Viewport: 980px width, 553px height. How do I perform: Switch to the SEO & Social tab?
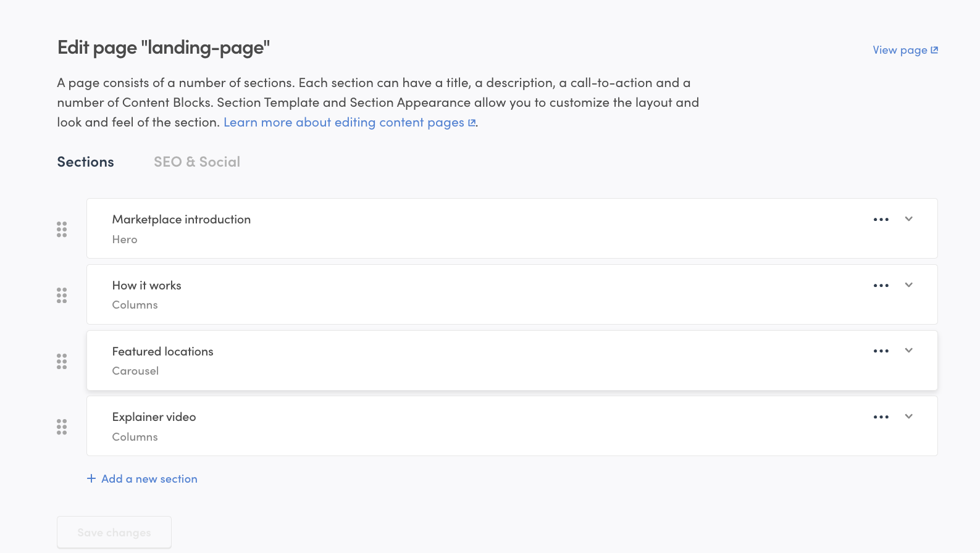point(197,162)
